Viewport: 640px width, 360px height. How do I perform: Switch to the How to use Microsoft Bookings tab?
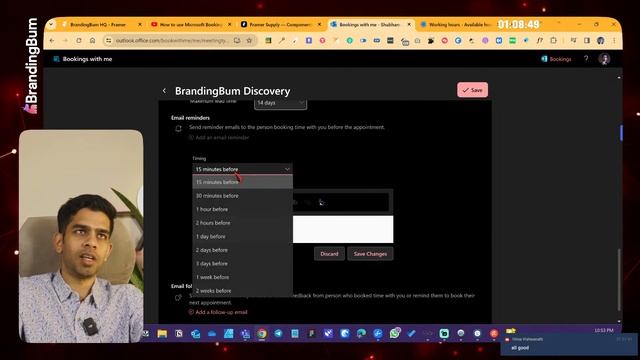click(190, 24)
